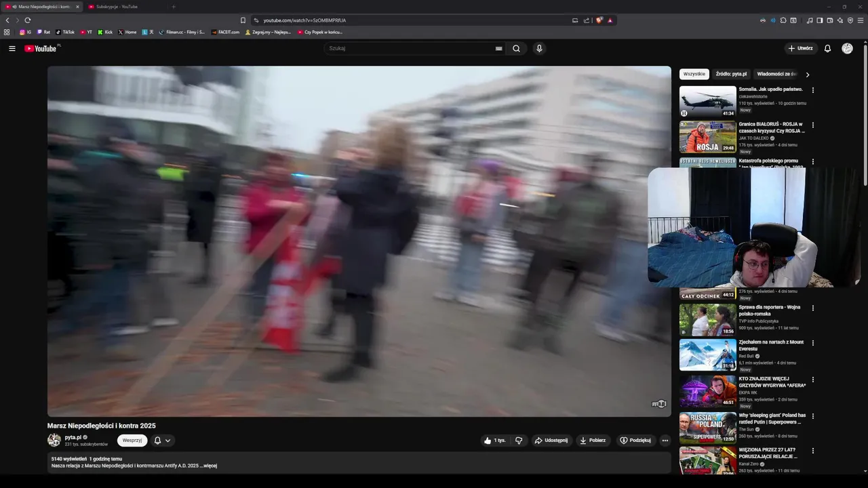Click the Podziękuj thanks button
868x488 pixels.
click(635, 440)
